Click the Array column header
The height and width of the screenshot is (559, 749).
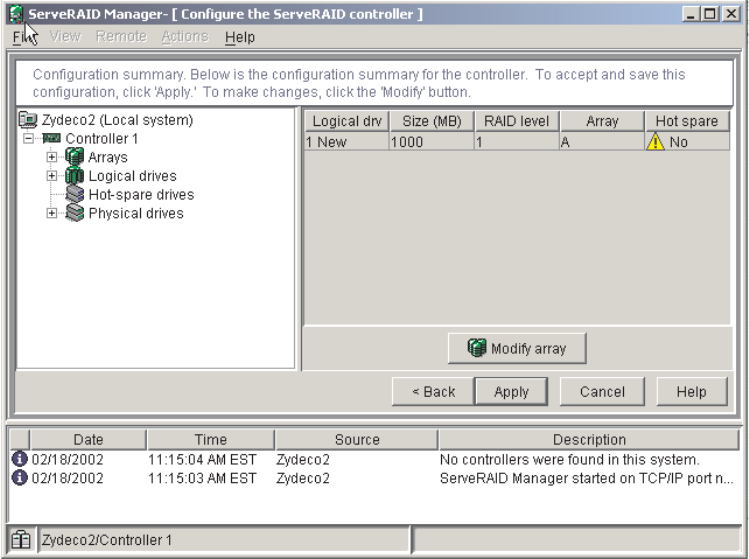[x=602, y=121]
